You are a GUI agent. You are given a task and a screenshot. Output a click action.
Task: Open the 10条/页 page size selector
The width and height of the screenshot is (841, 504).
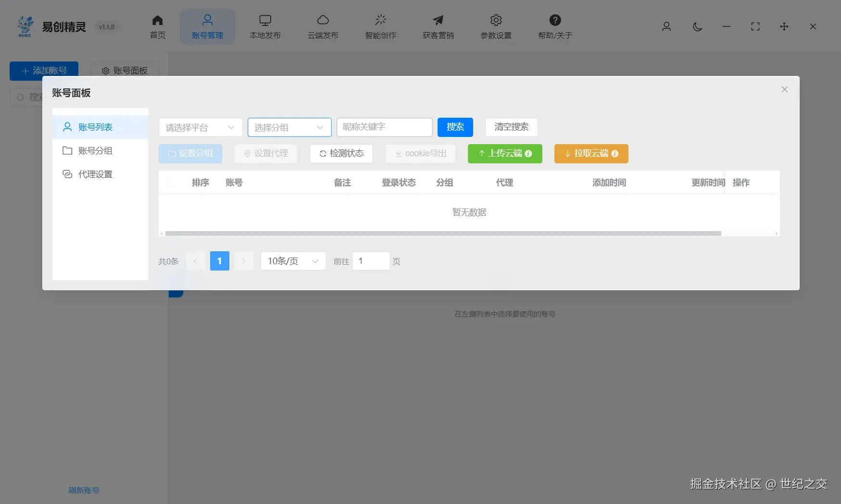pos(293,261)
